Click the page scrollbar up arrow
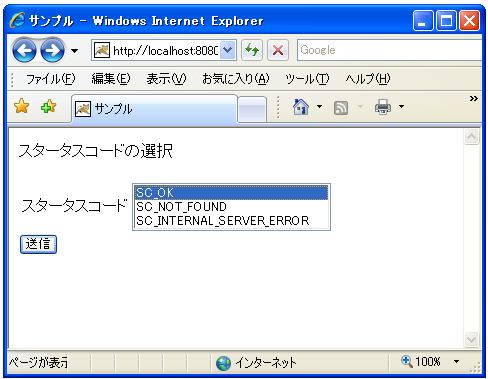The image size is (488, 379). [x=471, y=137]
